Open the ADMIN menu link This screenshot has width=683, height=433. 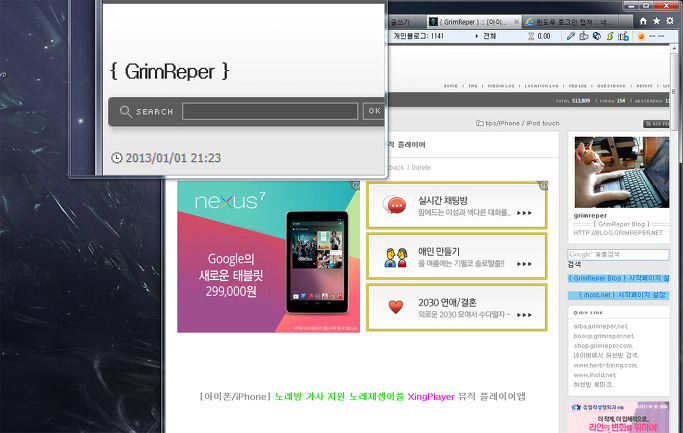[644, 86]
